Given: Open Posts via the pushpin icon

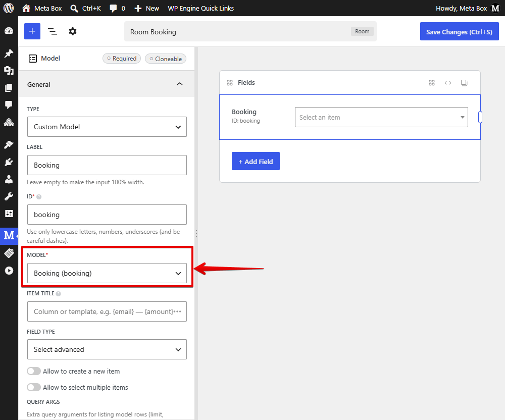Looking at the screenshot, I should point(9,54).
